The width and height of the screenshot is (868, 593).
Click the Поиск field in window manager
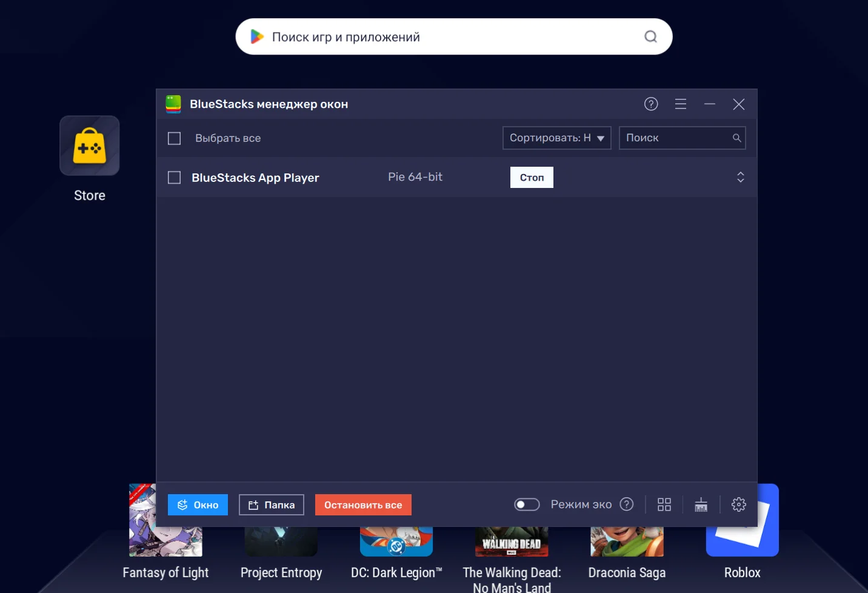(676, 138)
